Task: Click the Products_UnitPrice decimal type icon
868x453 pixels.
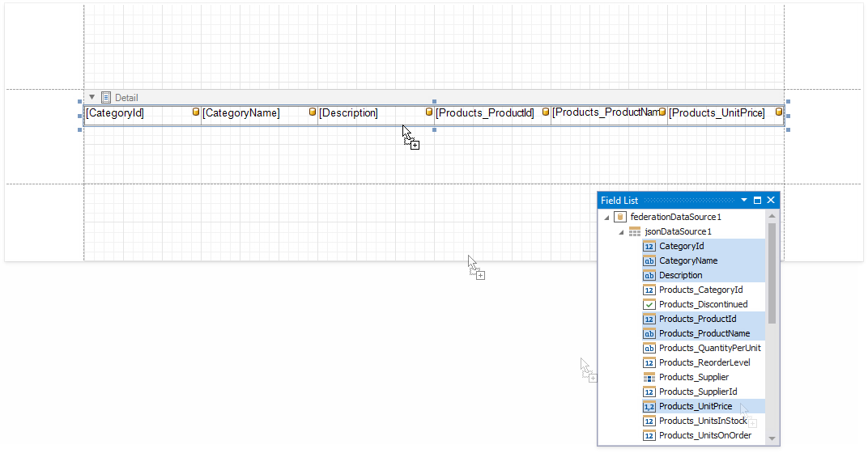Action: pyautogui.click(x=649, y=406)
